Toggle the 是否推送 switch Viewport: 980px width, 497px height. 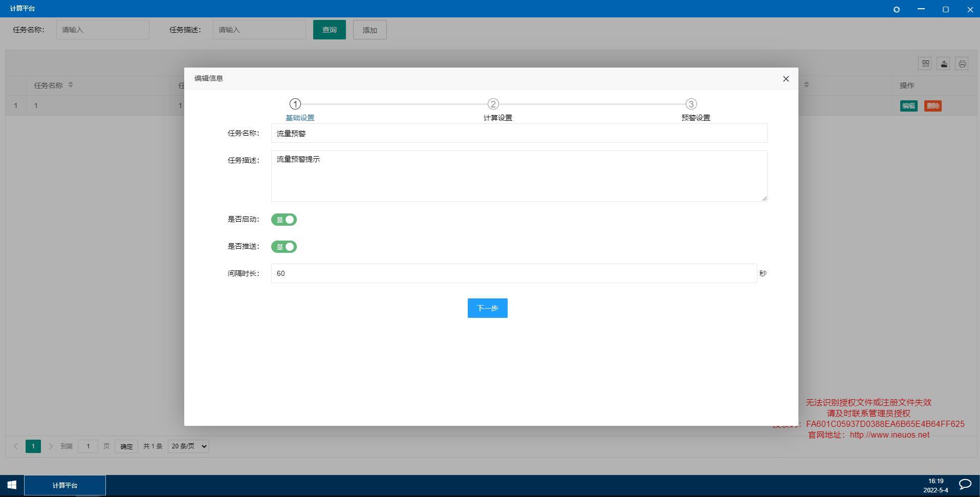pos(284,247)
